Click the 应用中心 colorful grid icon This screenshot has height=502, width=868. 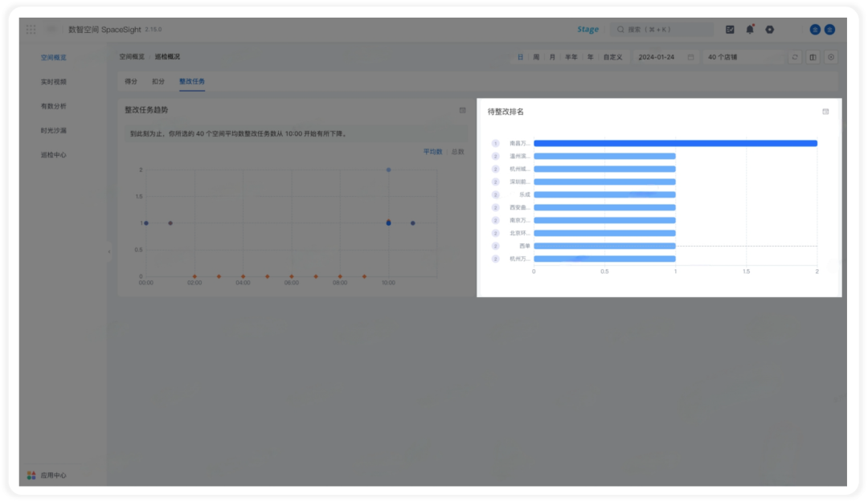(31, 475)
